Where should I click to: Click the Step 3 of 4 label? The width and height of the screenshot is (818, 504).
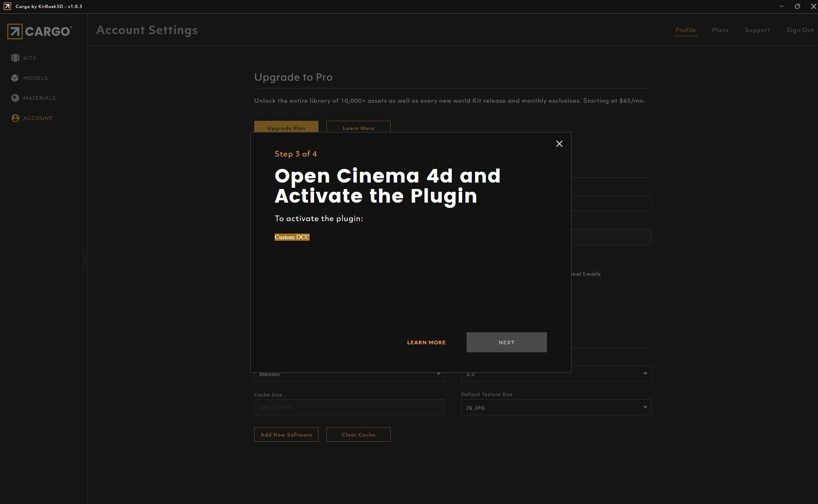[296, 154]
